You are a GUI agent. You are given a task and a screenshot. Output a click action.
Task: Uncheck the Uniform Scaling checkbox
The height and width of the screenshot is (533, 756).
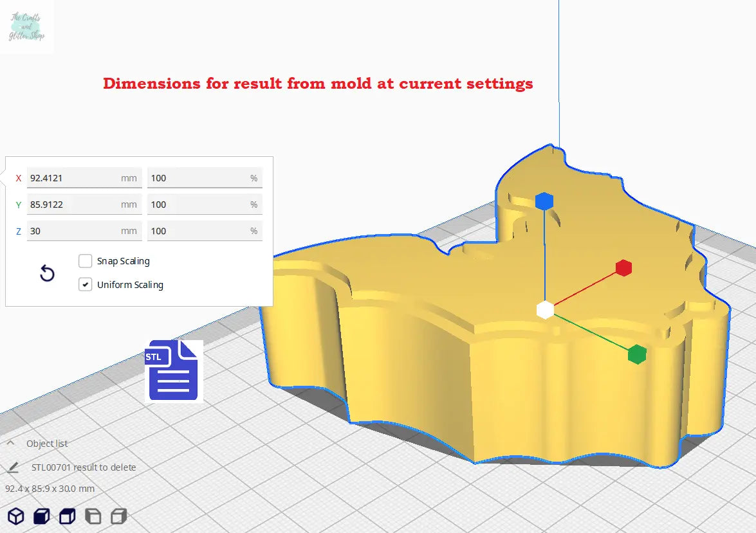click(85, 284)
